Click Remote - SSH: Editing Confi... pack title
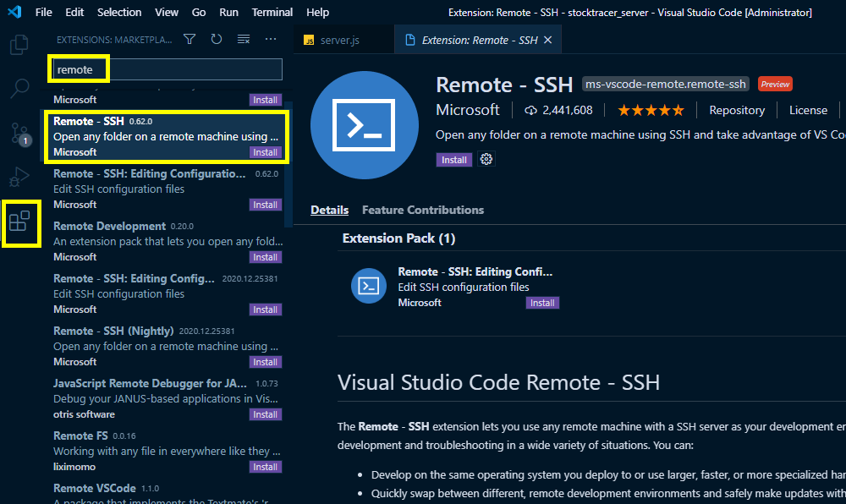Screen dimensions: 846x504 [475, 271]
